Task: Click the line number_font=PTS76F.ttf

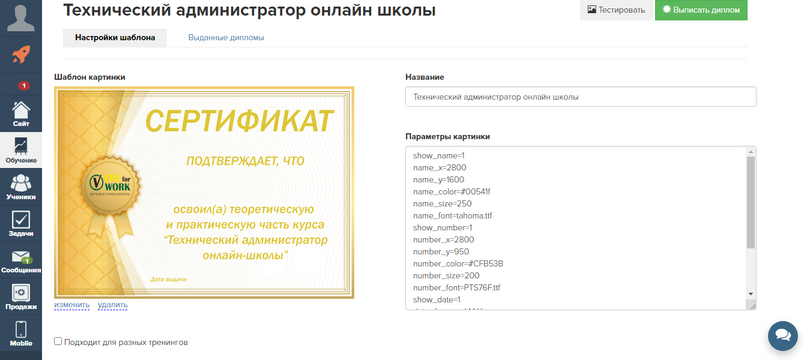Action: [x=457, y=288]
